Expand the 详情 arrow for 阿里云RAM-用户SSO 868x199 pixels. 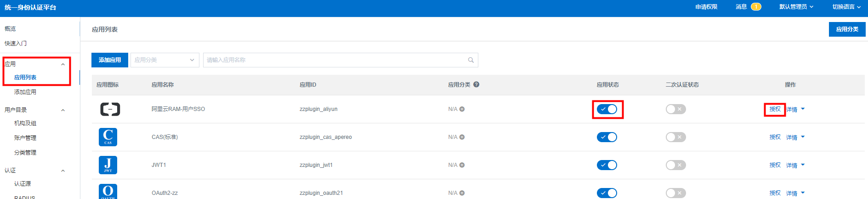[x=803, y=109]
